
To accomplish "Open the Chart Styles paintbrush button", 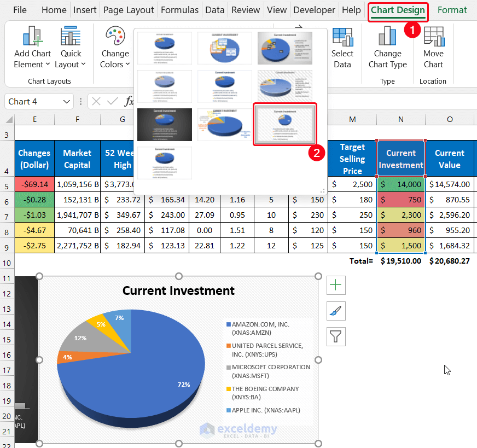I will [336, 311].
